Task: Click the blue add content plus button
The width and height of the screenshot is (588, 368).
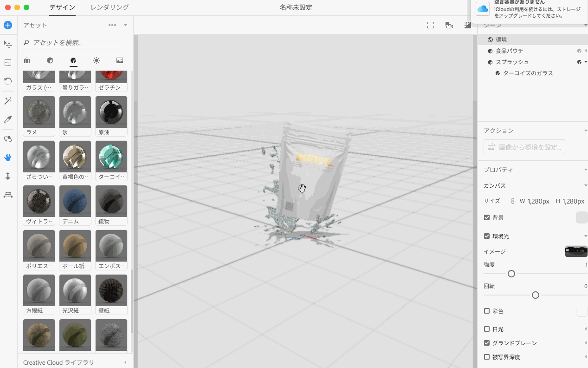Action: 8,25
